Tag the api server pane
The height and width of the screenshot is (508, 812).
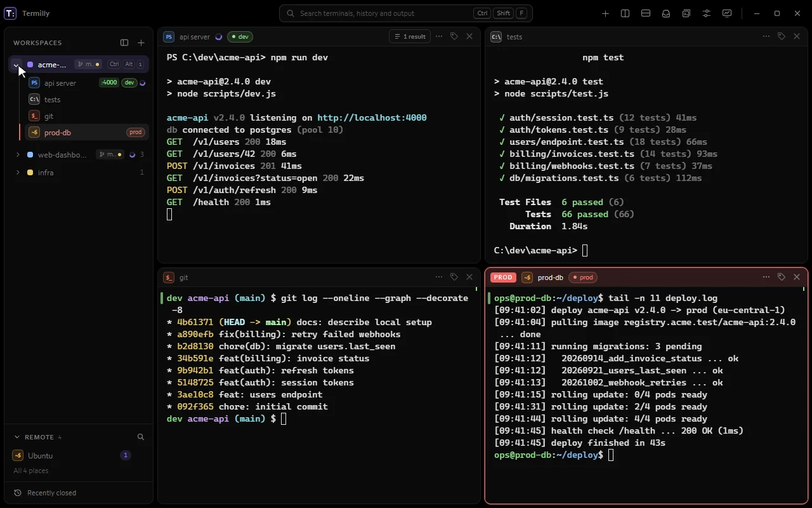point(454,36)
